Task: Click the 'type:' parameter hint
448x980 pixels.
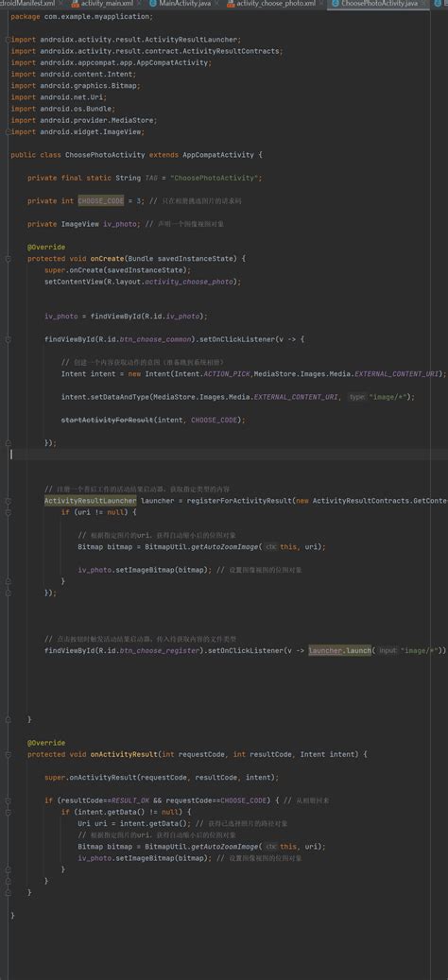Action: click(356, 397)
